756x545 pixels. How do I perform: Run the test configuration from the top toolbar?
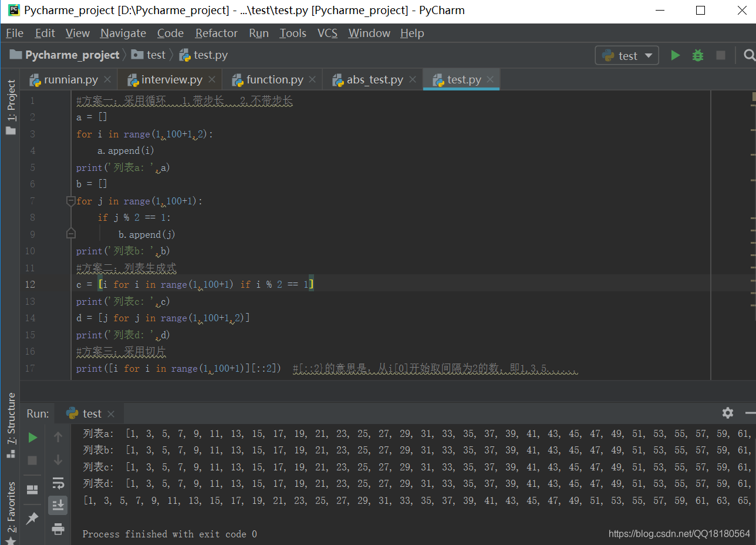676,55
